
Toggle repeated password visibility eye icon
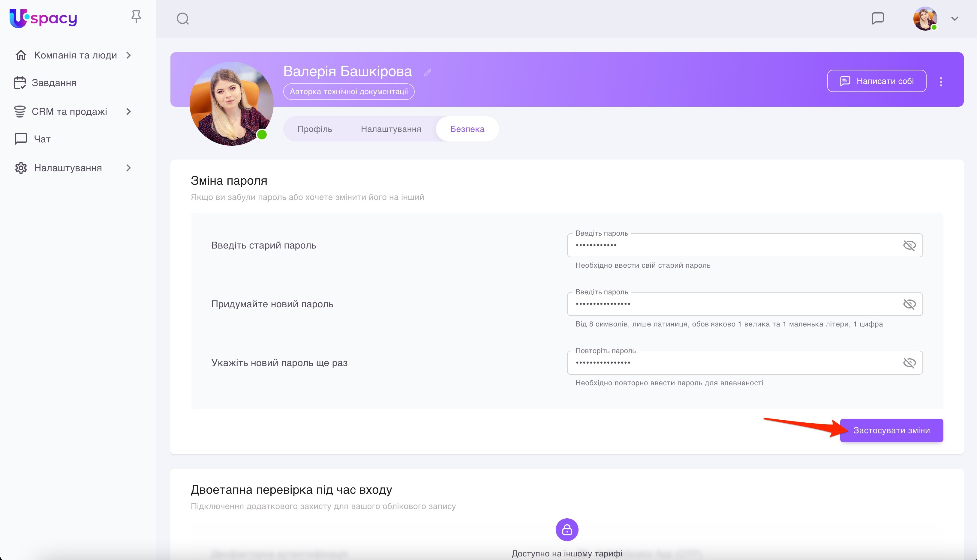click(x=909, y=363)
